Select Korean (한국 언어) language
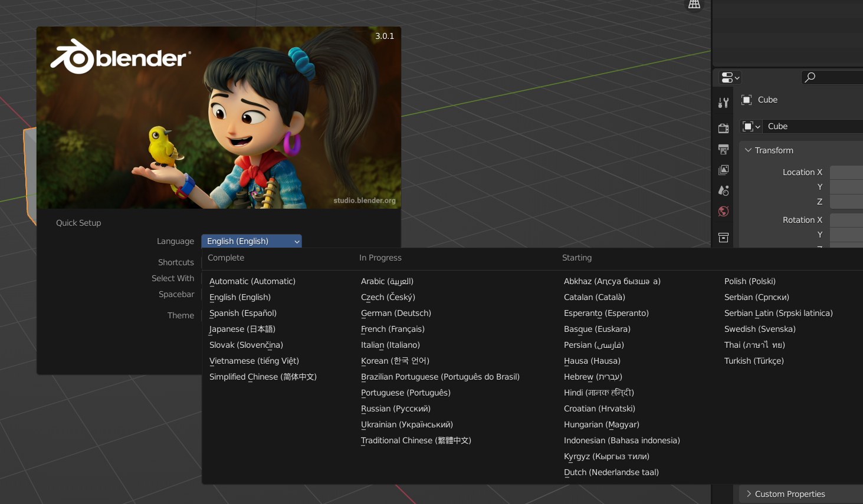The height and width of the screenshot is (504, 863). click(395, 361)
